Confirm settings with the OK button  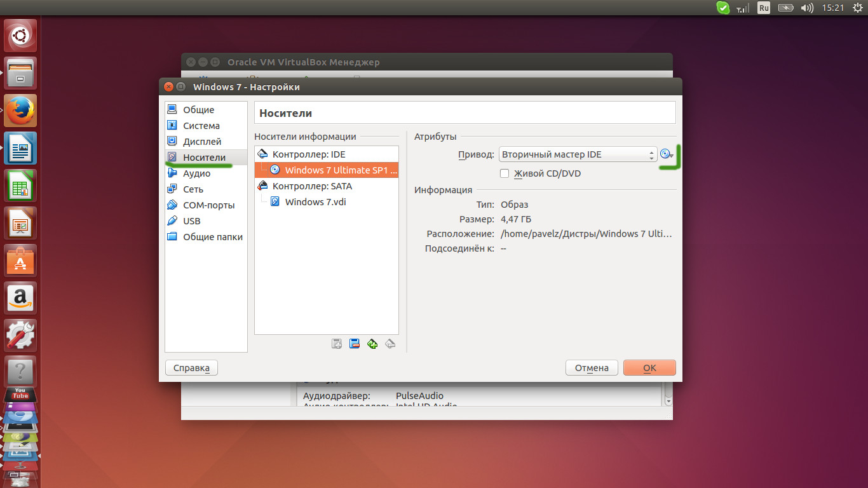649,368
